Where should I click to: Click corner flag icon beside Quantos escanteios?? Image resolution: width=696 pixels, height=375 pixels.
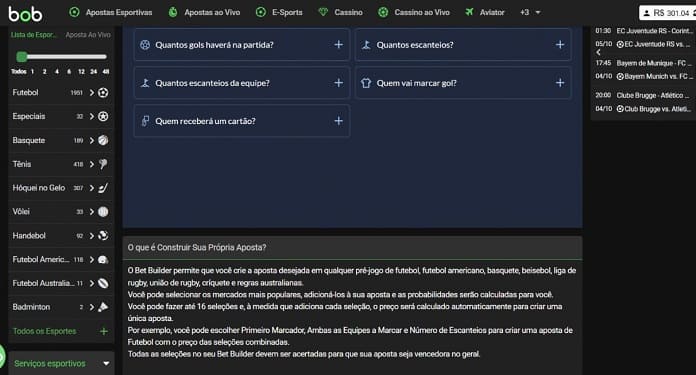(x=366, y=44)
